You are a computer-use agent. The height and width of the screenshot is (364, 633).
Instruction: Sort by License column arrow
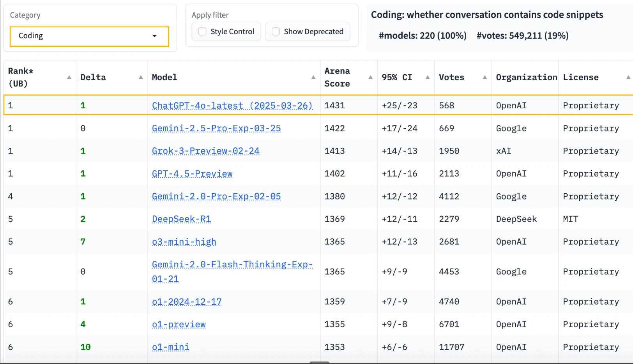tap(628, 77)
